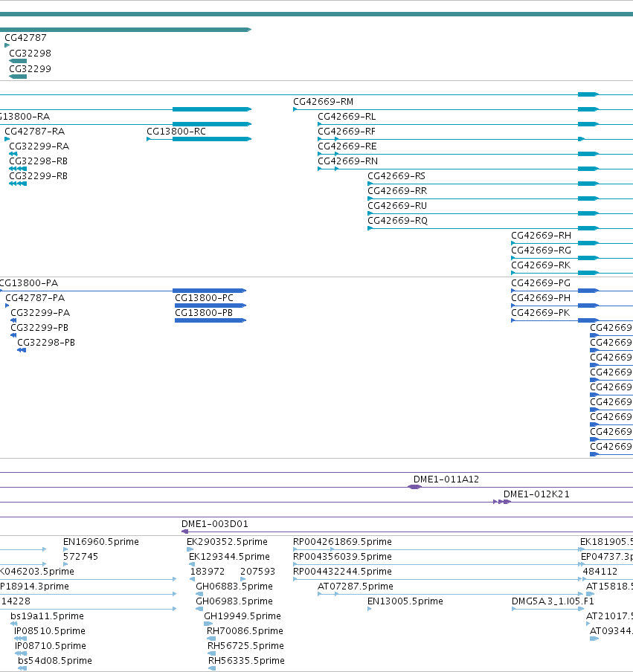Click the DME1-012K21 feature label
The image size is (633, 672).
[x=536, y=494]
